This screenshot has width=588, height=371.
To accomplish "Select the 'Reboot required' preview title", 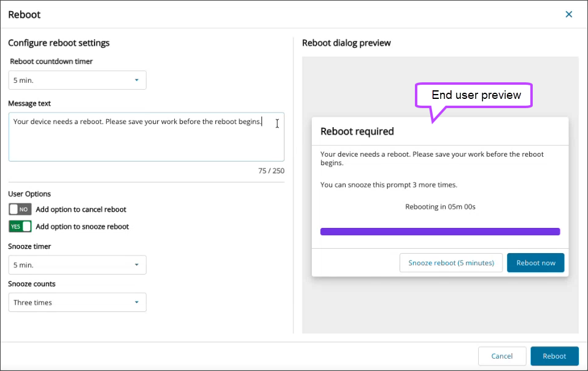I will (357, 131).
